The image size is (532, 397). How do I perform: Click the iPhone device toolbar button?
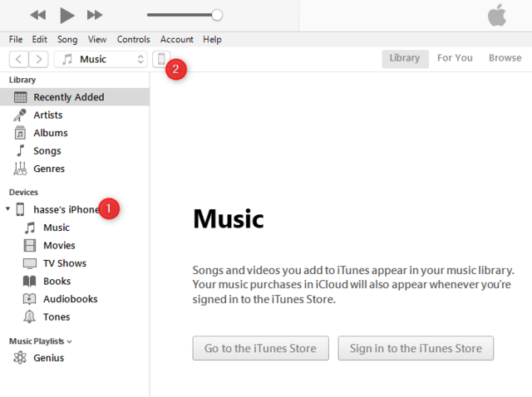[161, 59]
